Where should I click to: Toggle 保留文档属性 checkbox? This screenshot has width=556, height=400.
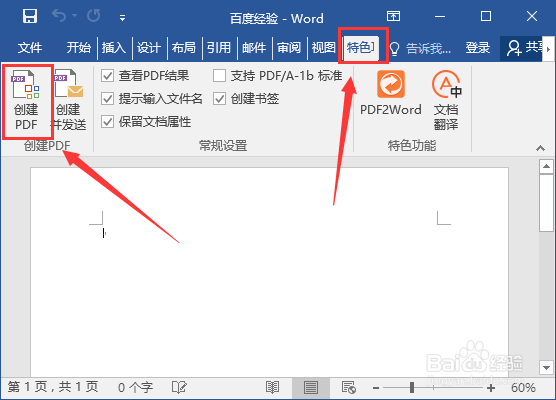pos(107,122)
